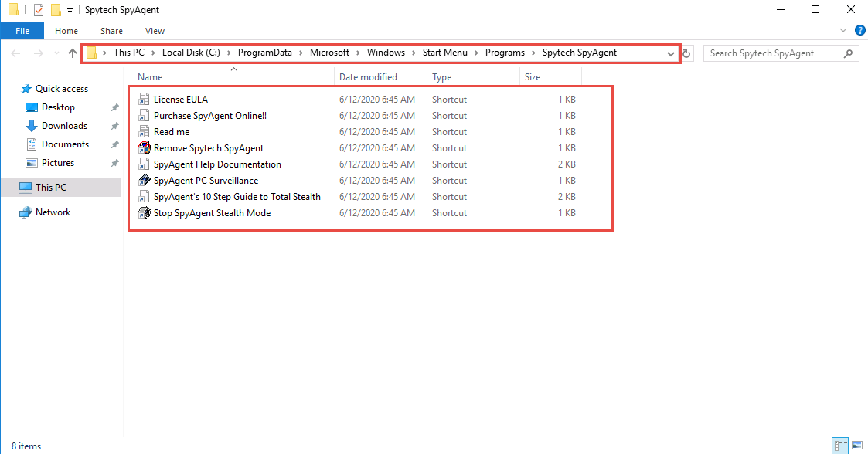Select the SpyAgent Help Documentation filename

[x=217, y=164]
